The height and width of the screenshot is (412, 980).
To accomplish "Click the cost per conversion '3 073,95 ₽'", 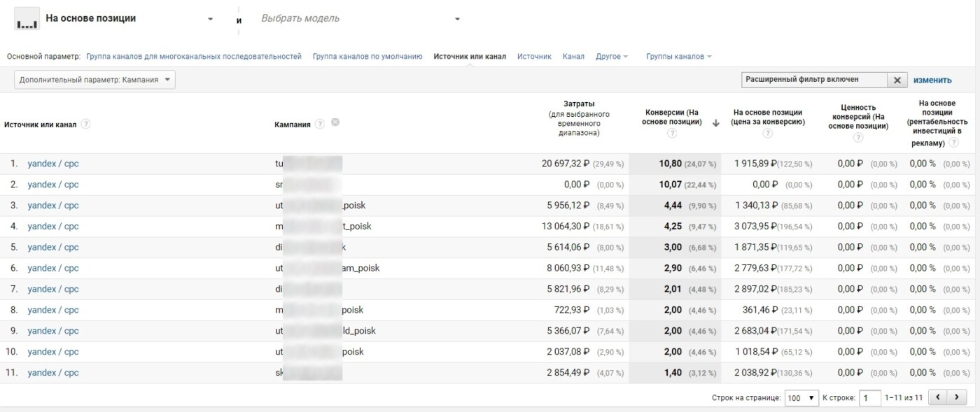I will [x=756, y=227].
